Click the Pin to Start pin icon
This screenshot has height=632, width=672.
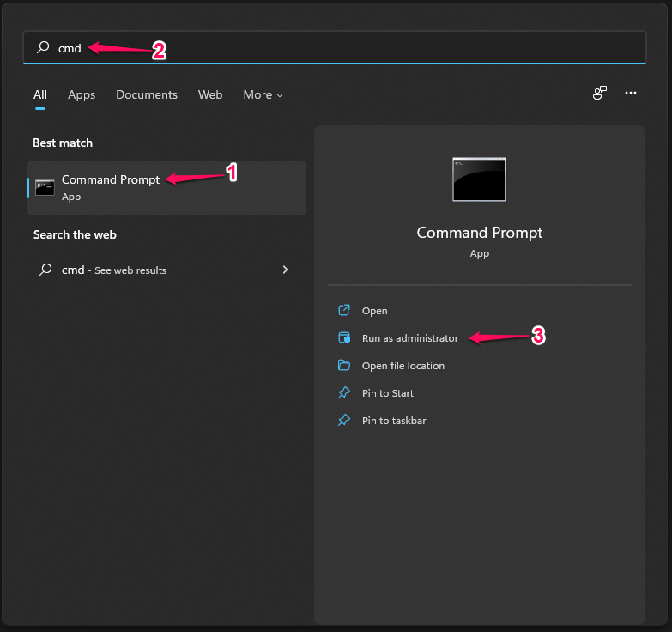coord(344,393)
